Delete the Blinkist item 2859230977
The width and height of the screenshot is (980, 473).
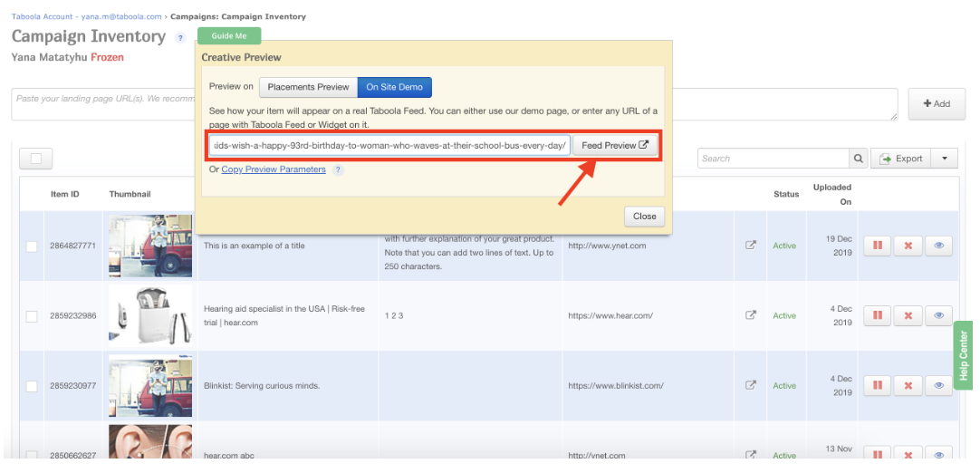click(908, 386)
